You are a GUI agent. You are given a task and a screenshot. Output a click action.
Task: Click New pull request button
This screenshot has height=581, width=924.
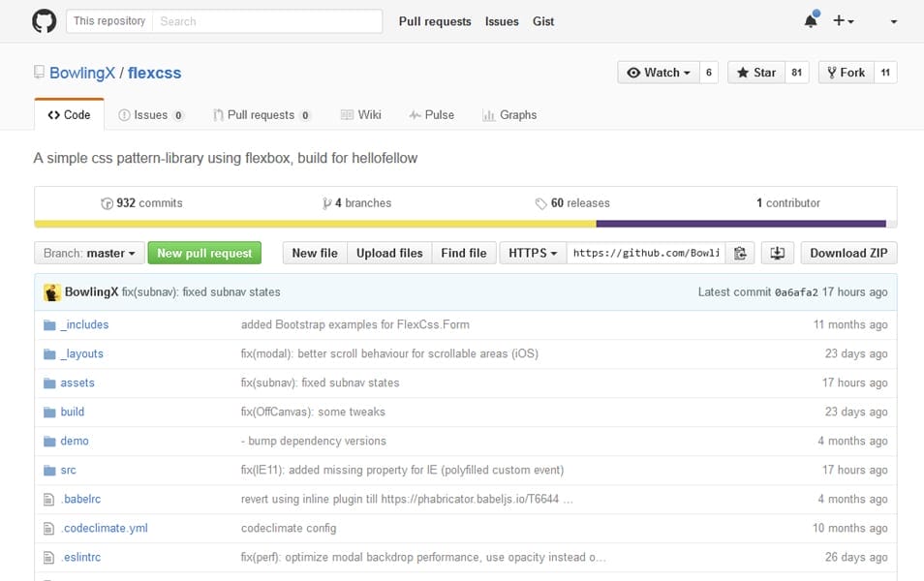(204, 253)
